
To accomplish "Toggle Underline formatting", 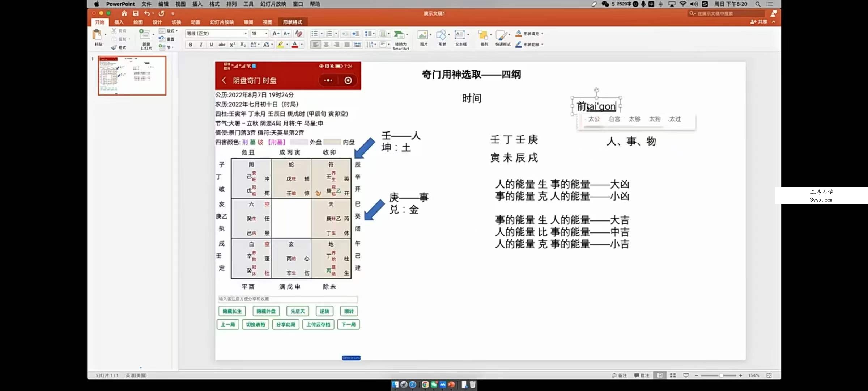I will (x=211, y=45).
